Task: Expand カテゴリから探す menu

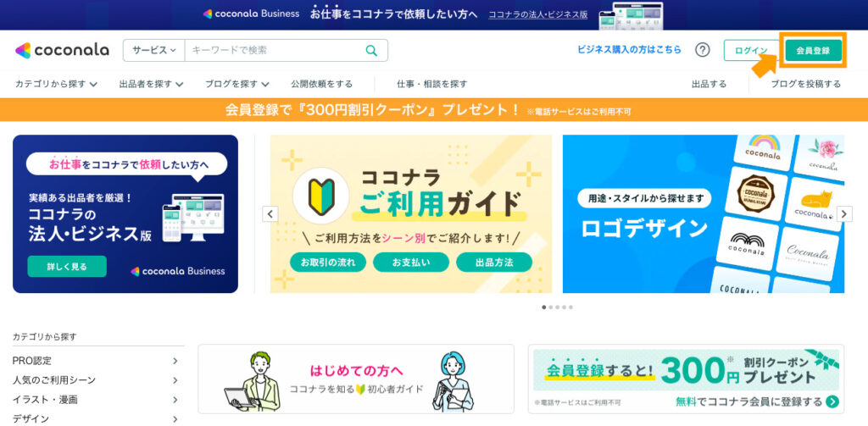Action: pos(57,84)
